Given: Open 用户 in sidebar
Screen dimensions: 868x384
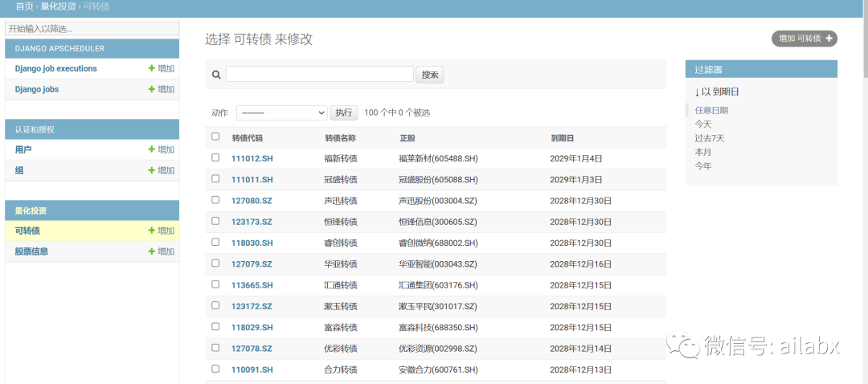Looking at the screenshot, I should 23,149.
